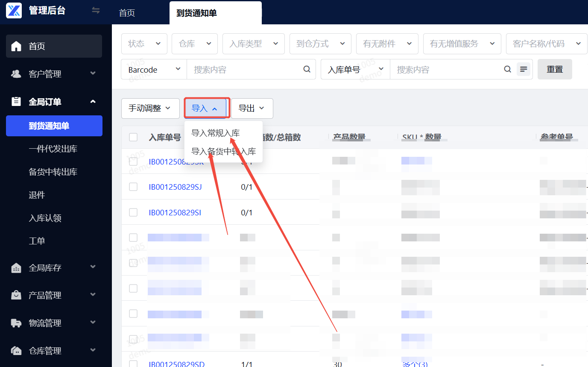This screenshot has height=367, width=588.
Task: Click the 参考单号 column header
Action: point(556,137)
